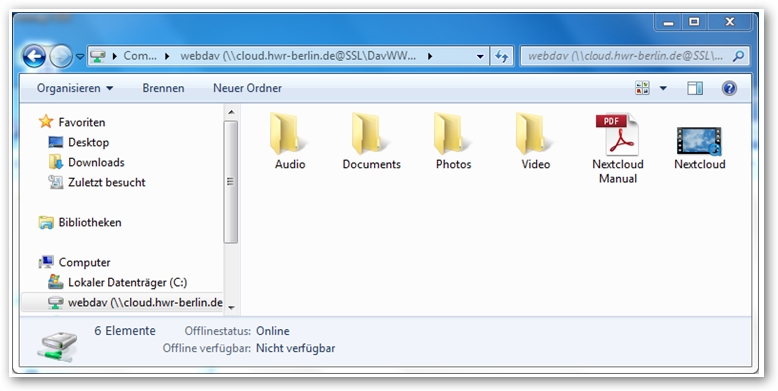Click the Favoriten star icon
The height and width of the screenshot is (391, 778).
(x=46, y=122)
